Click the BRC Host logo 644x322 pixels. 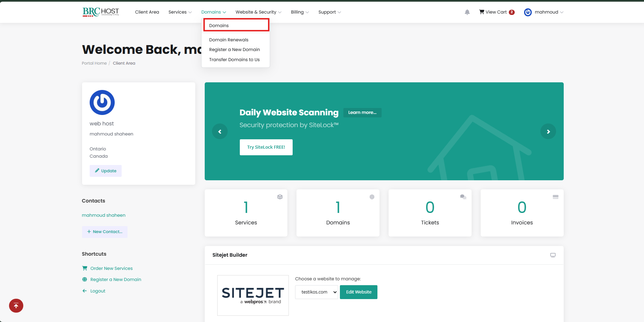(101, 12)
